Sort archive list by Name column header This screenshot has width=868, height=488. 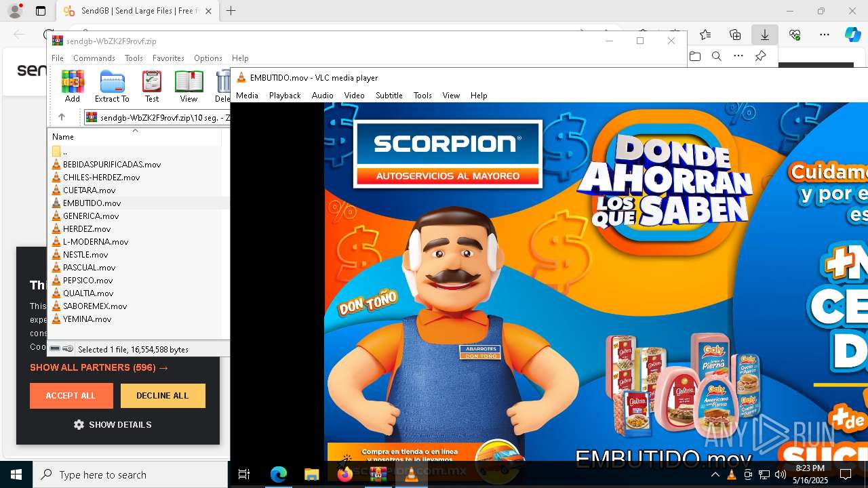click(x=136, y=136)
